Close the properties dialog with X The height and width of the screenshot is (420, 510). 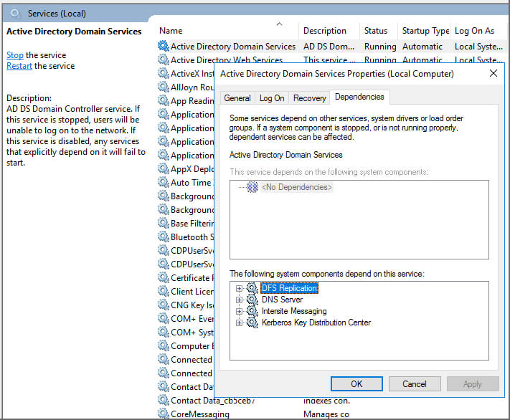point(494,74)
